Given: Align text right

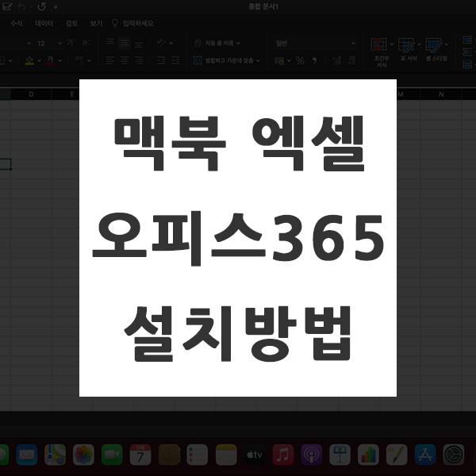Looking at the screenshot, I should [139, 60].
